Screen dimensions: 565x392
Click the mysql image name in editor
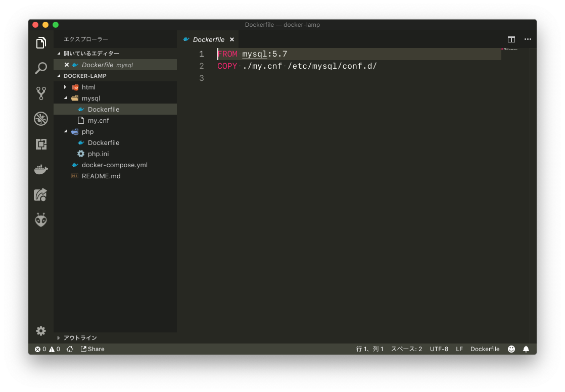click(254, 54)
